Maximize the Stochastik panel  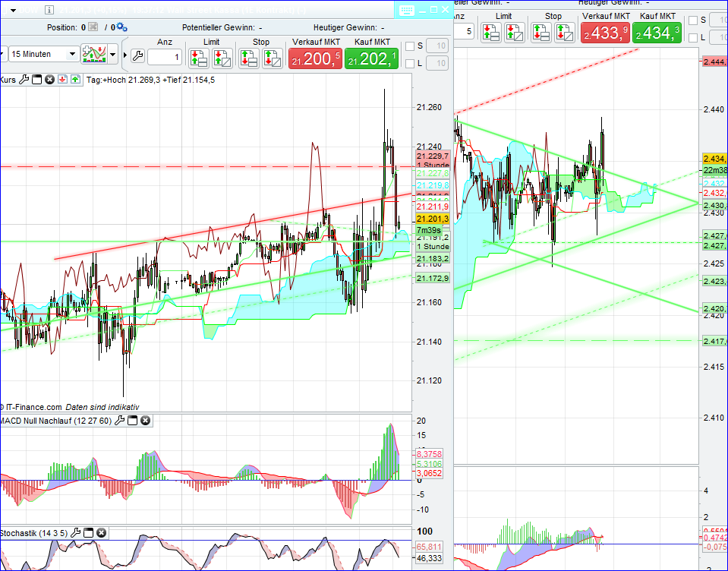point(88,533)
